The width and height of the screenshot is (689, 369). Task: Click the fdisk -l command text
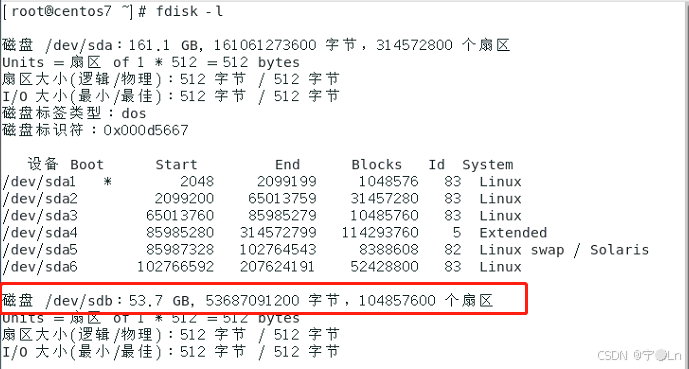(190, 11)
